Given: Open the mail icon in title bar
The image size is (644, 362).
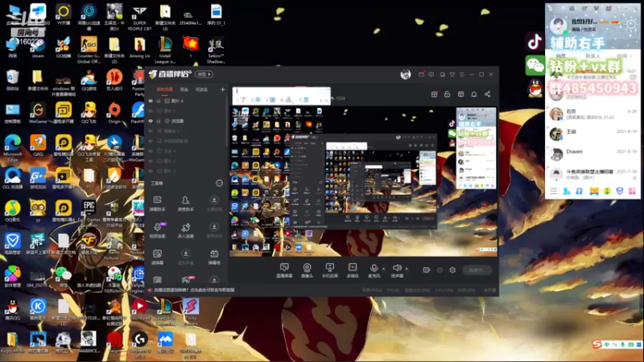Looking at the screenshot, I should (x=421, y=74).
